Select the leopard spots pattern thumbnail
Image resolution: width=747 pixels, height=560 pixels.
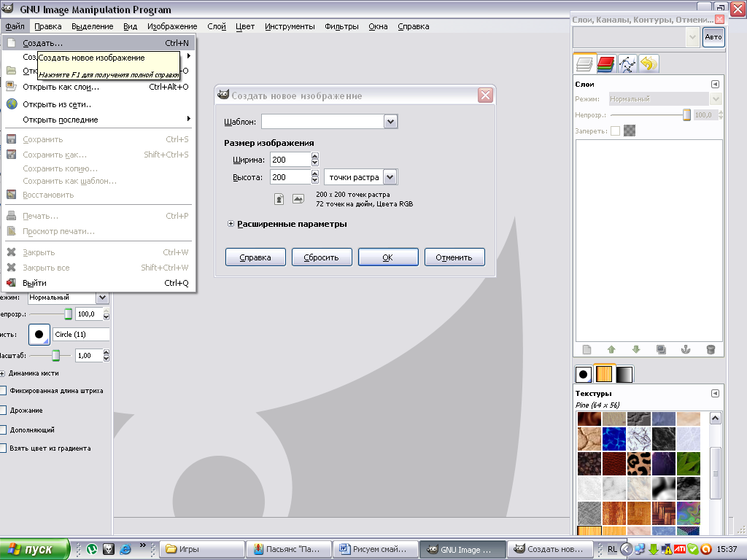pos(639,464)
